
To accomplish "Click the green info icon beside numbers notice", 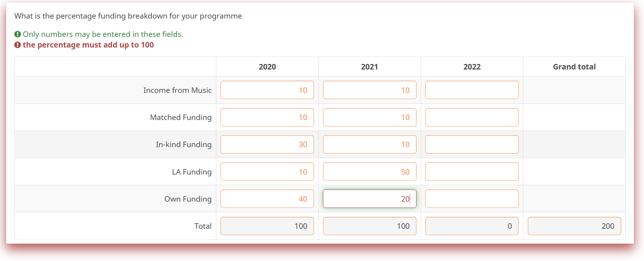I will coord(18,34).
